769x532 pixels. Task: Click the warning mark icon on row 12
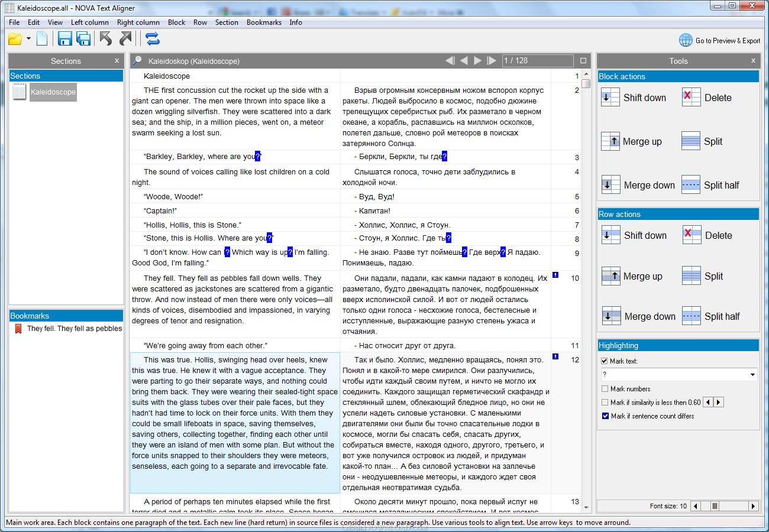(555, 356)
